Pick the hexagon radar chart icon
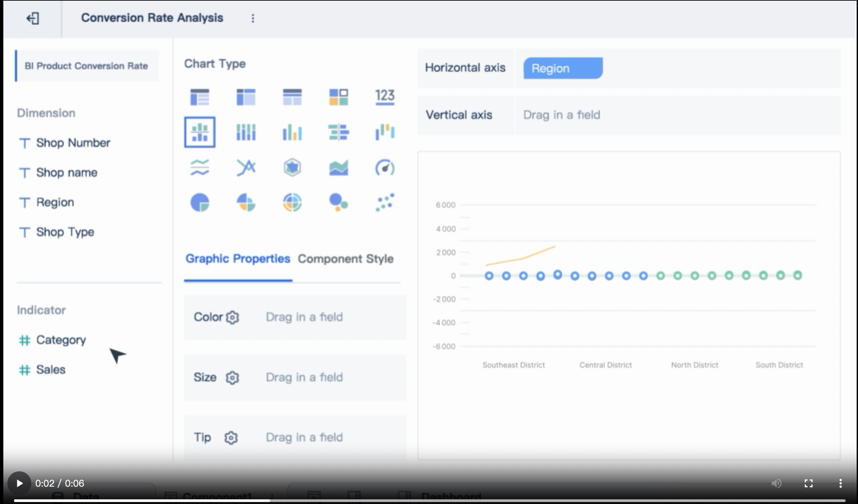Viewport: 858px width, 504px height. 292,168
